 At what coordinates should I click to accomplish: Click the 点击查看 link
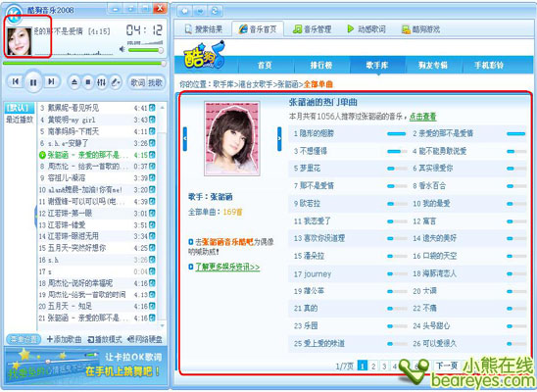click(423, 117)
